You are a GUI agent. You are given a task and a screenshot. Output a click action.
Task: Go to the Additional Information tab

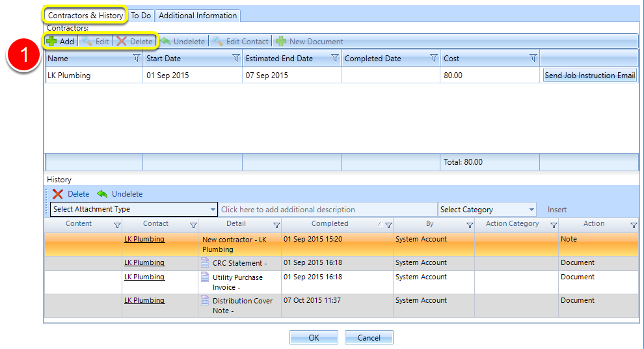[x=198, y=15]
